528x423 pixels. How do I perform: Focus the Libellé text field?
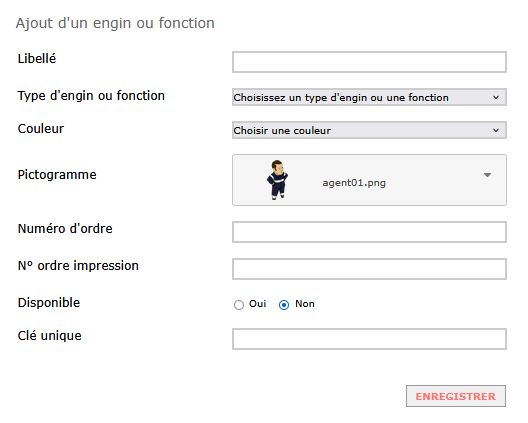(x=369, y=62)
